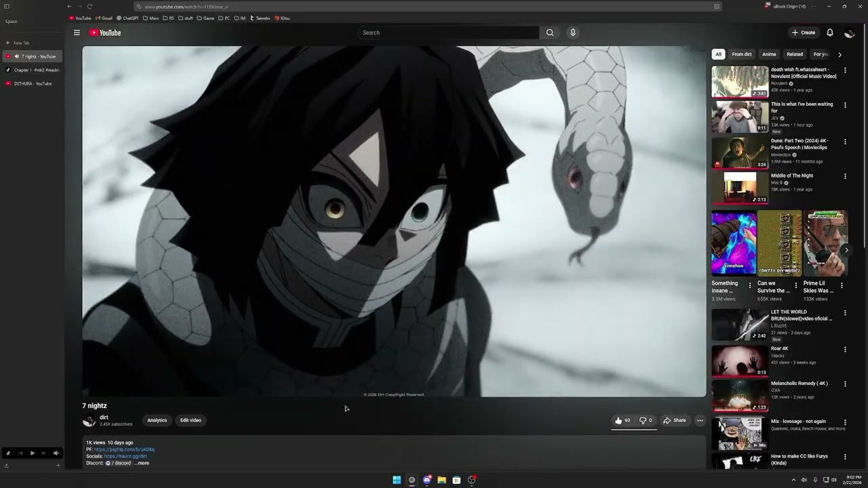Open the stuff bookmarks folder
The image size is (868, 488).
point(185,18)
